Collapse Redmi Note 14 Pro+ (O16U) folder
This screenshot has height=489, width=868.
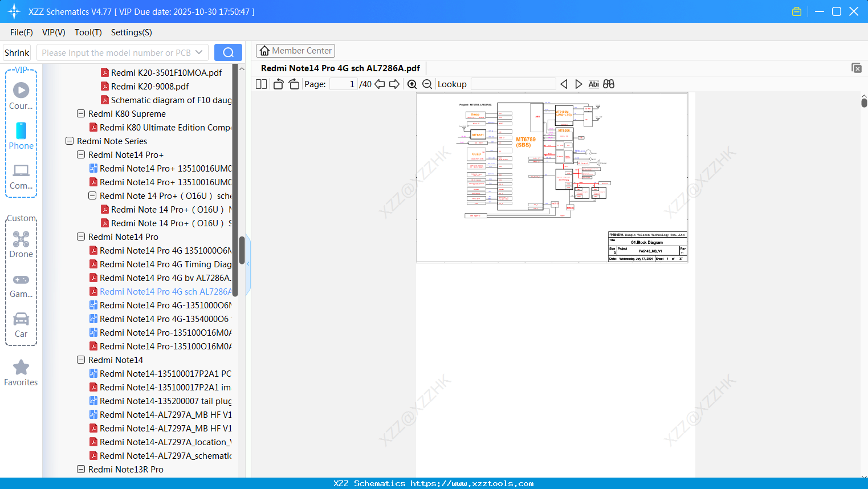92,195
